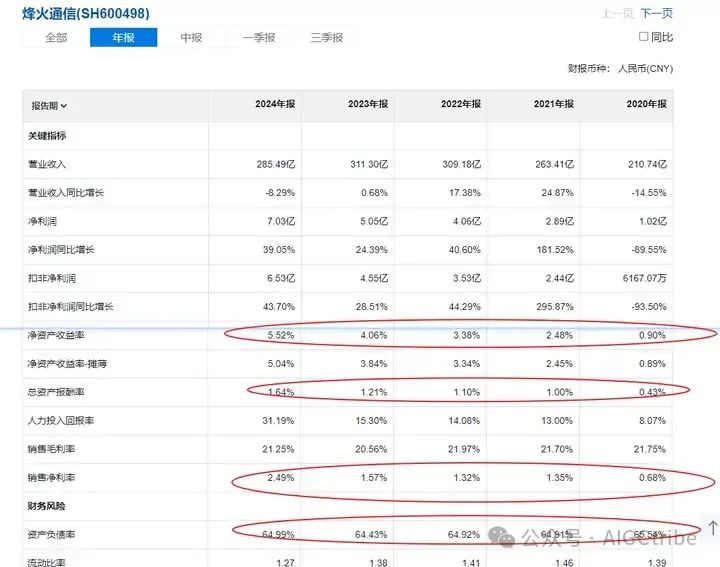
Task: Click the -8.29% revenue growth cell
Action: (x=280, y=193)
